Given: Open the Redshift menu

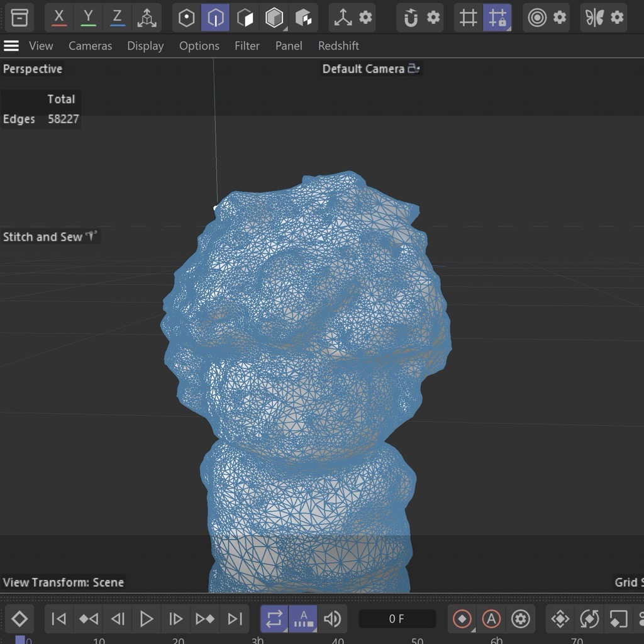Looking at the screenshot, I should point(338,46).
